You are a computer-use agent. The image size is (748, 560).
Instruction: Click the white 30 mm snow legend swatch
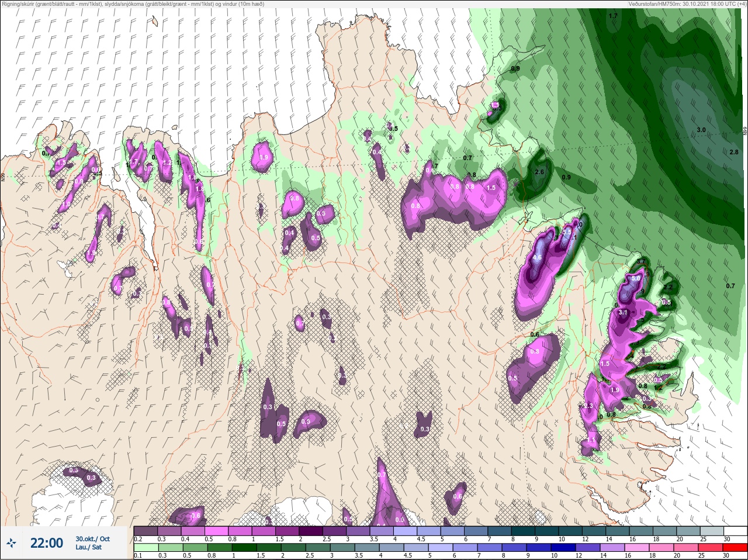(735, 531)
